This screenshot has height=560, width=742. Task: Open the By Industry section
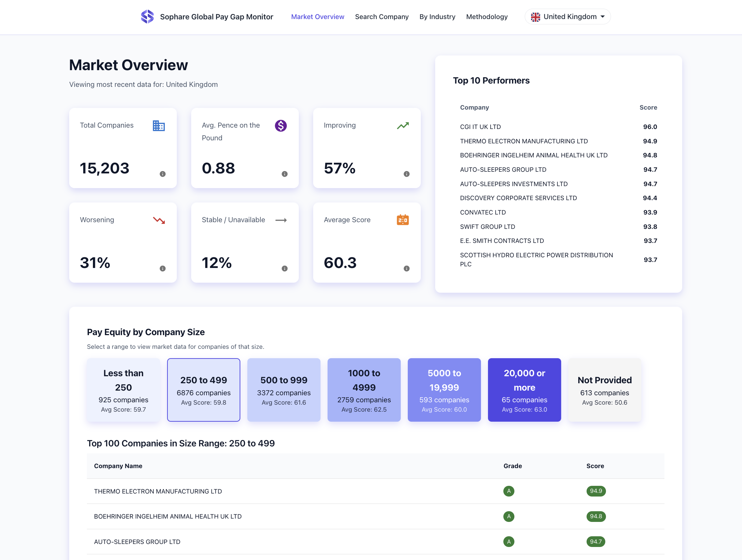pyautogui.click(x=437, y=16)
